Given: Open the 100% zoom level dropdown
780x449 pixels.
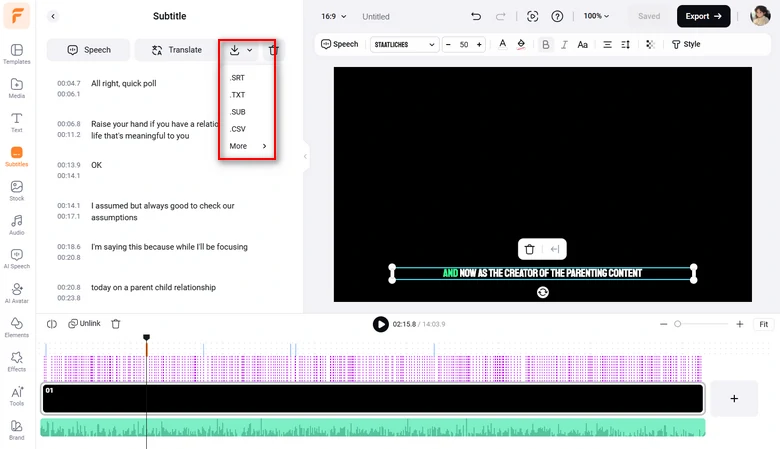Looking at the screenshot, I should 596,16.
